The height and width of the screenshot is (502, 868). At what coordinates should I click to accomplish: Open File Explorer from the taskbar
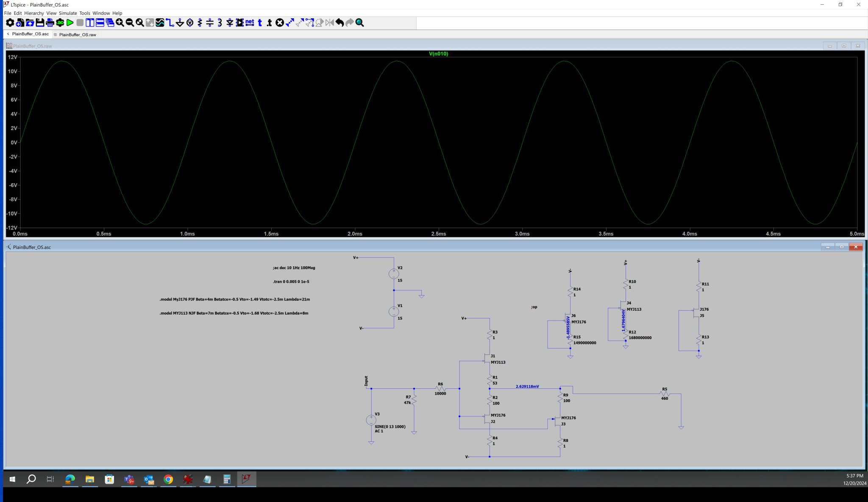pyautogui.click(x=90, y=479)
